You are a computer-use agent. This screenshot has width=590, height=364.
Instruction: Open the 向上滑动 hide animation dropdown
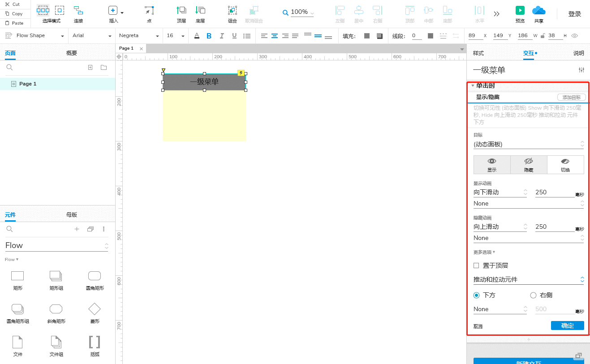tap(500, 227)
